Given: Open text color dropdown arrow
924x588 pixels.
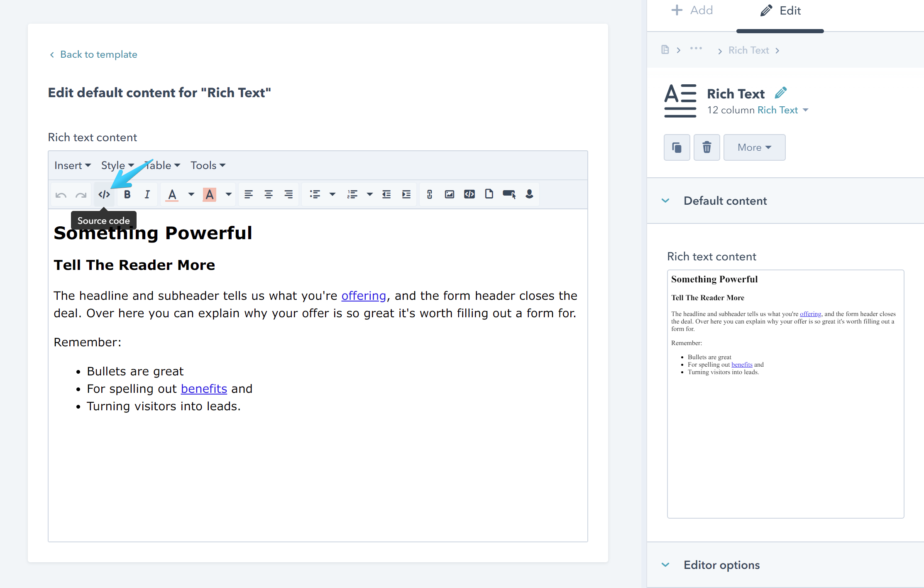Looking at the screenshot, I should tap(191, 194).
